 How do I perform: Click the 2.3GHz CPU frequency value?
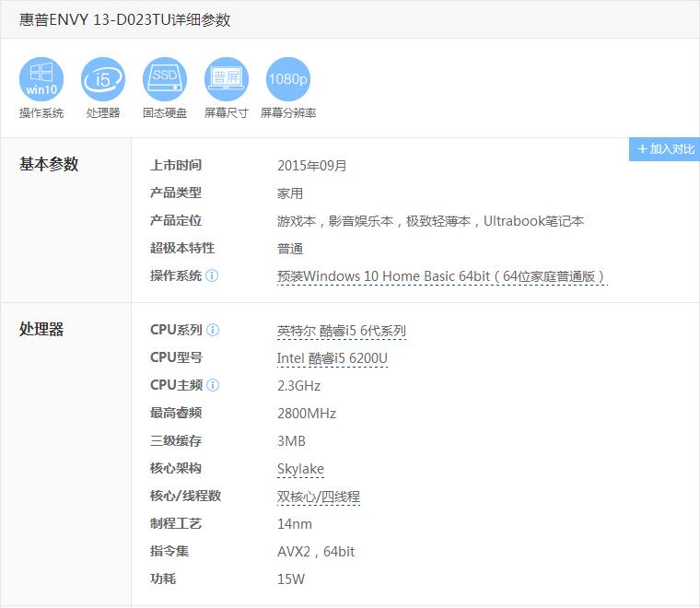(x=298, y=386)
